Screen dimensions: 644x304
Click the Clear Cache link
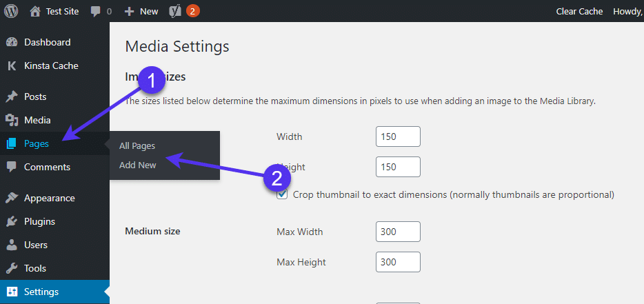coord(579,11)
